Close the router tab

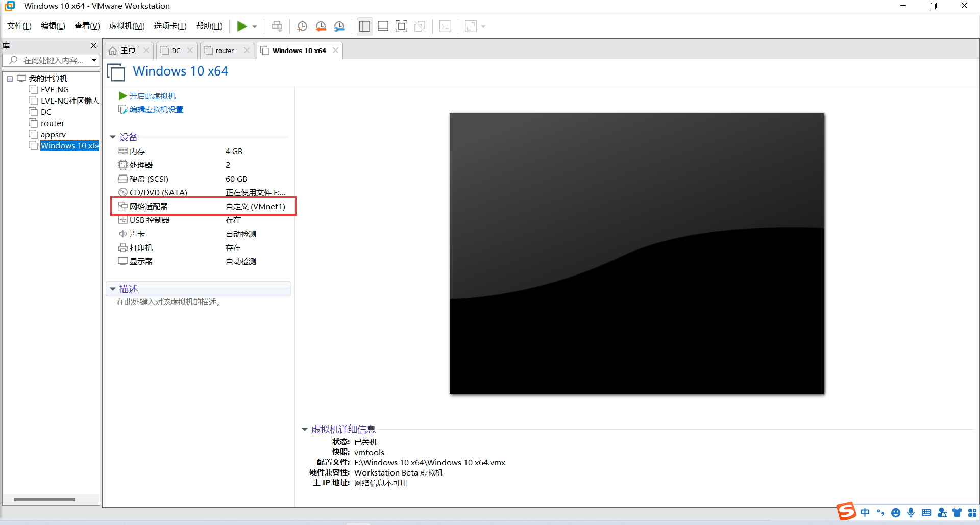(247, 50)
